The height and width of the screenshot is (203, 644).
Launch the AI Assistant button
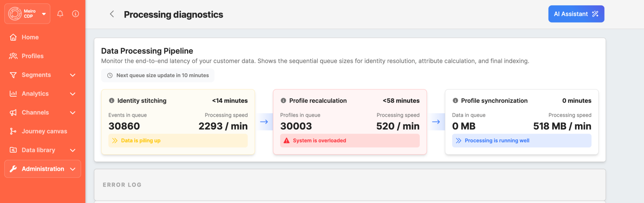(x=576, y=14)
